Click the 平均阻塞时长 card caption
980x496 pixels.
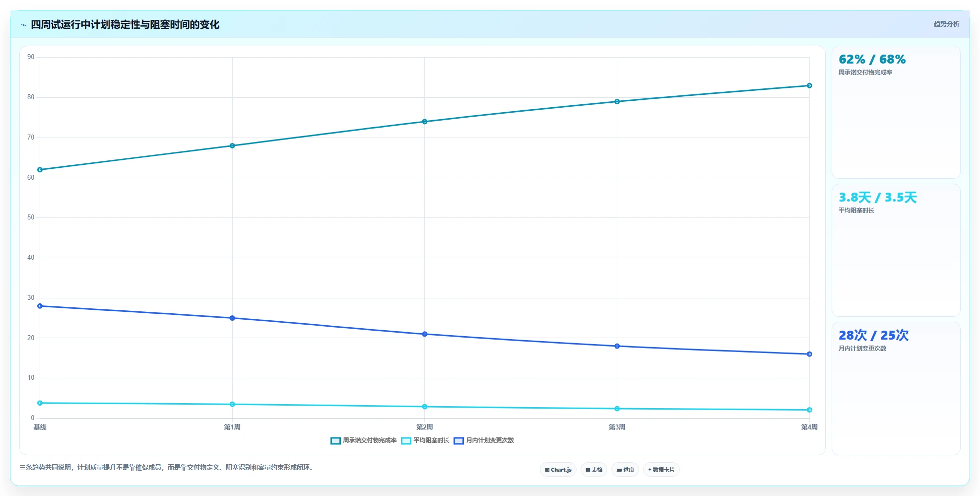coord(856,211)
